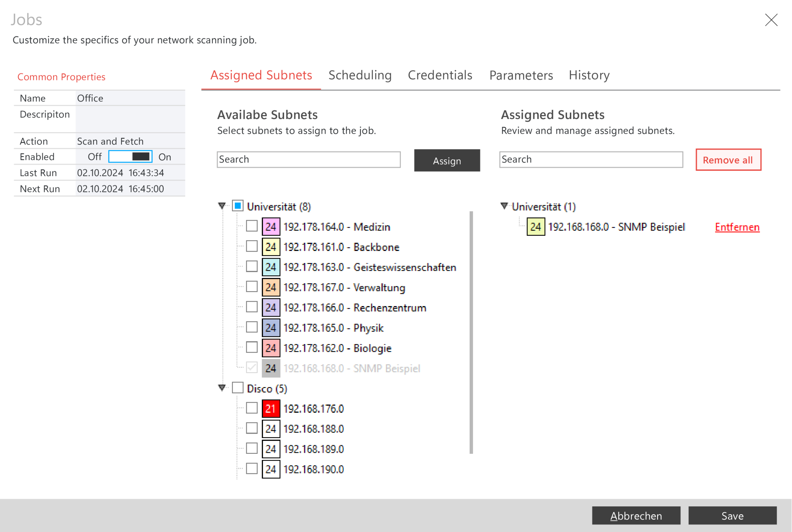Viewport: 792px width, 532px height.
Task: View the History tab
Action: (589, 75)
